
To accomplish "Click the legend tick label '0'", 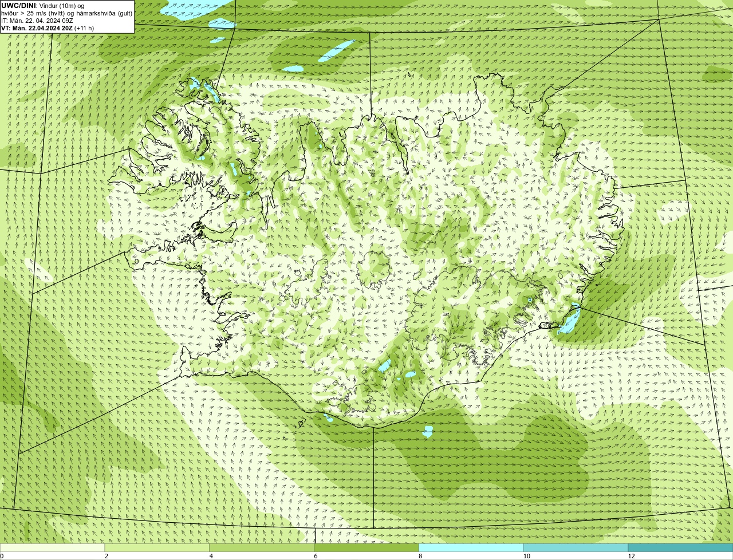I will click(x=2, y=556).
